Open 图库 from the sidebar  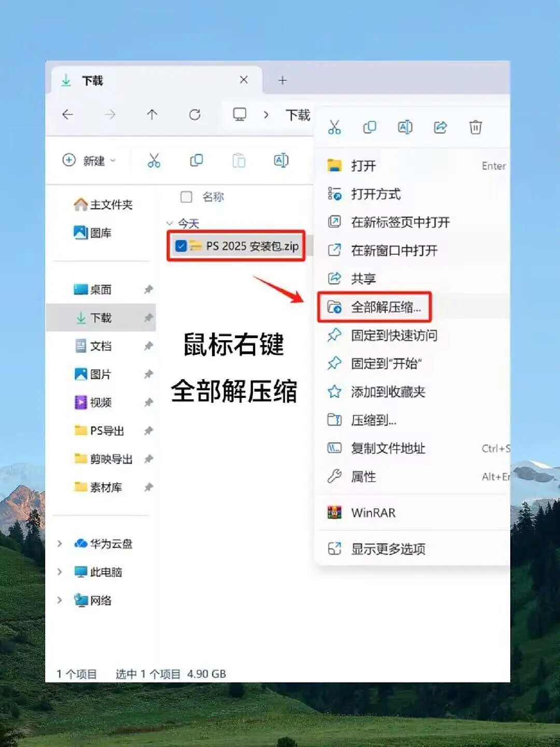(x=100, y=233)
